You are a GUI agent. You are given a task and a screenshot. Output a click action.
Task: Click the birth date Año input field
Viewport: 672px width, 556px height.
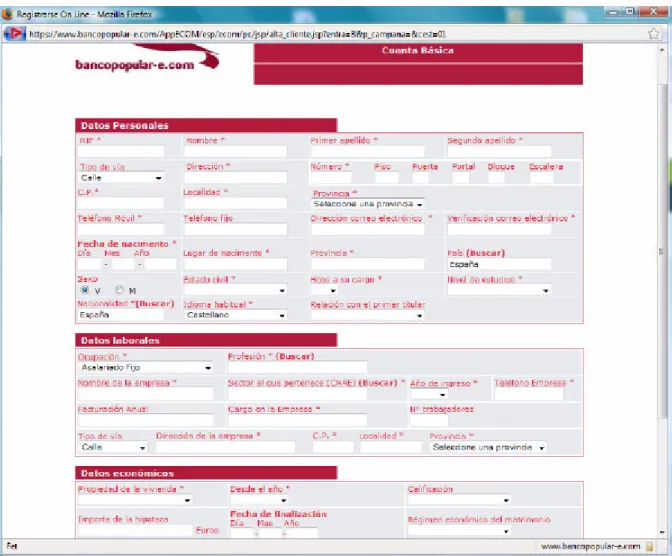160,264
